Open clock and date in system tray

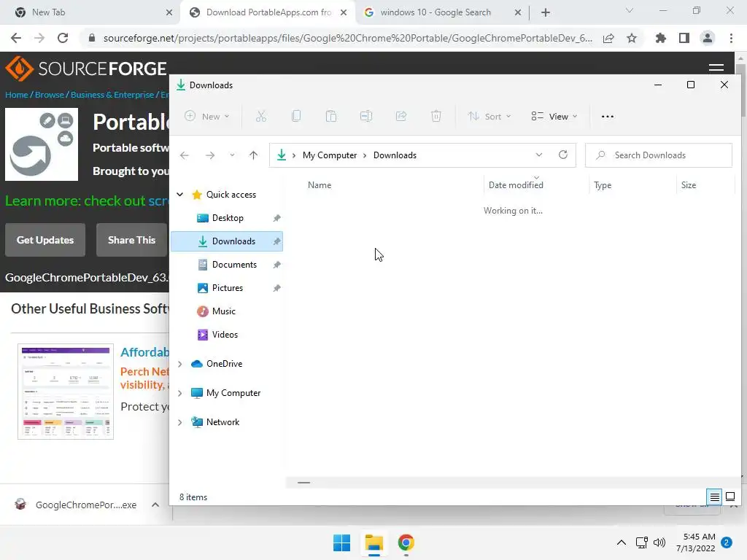click(x=695, y=542)
